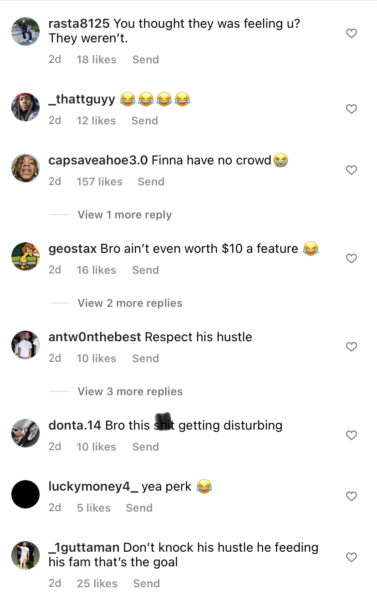Like luckymoney4_'s yea perk comment
377x600 pixels.
(351, 496)
